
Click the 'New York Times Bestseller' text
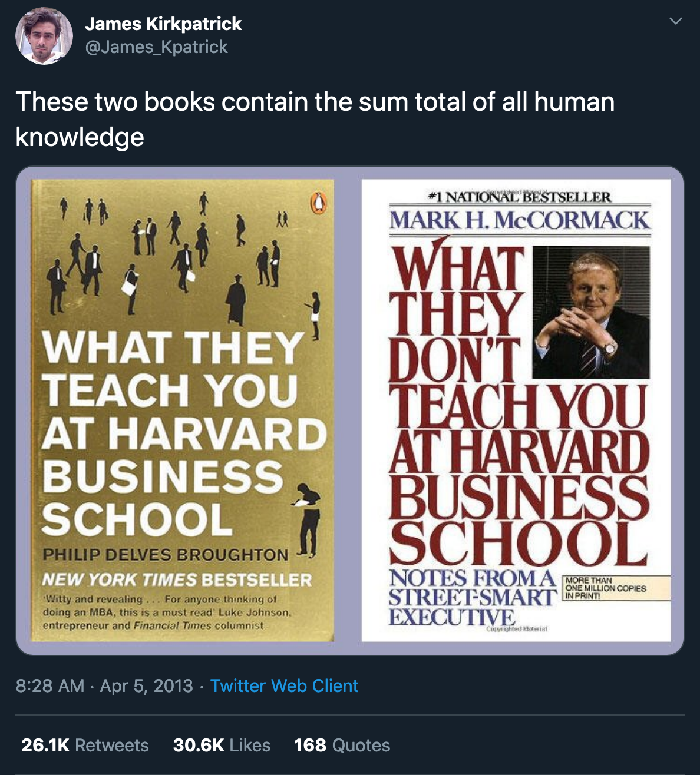tap(177, 580)
